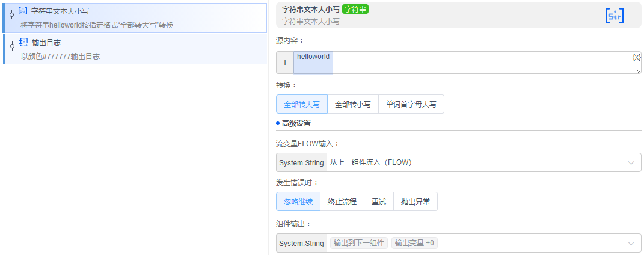The width and height of the screenshot is (644, 255).
Task: Click the green 字符串 category badge
Action: coord(355,9)
